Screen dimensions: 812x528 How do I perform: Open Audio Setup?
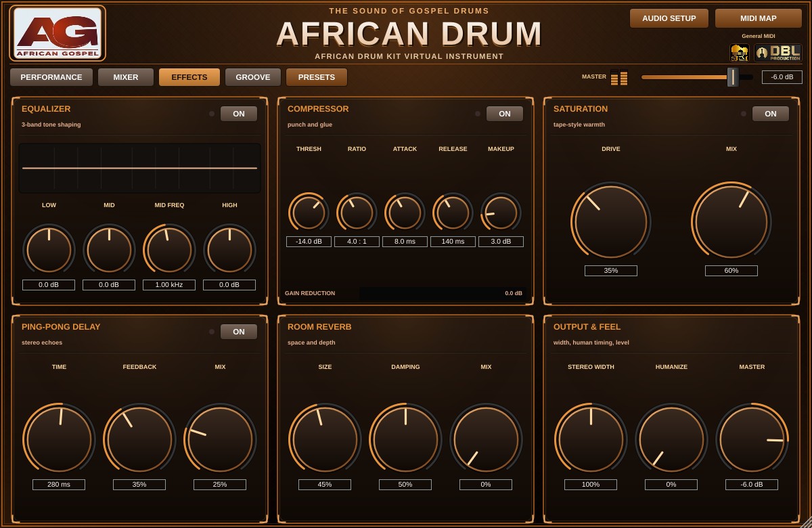[669, 18]
